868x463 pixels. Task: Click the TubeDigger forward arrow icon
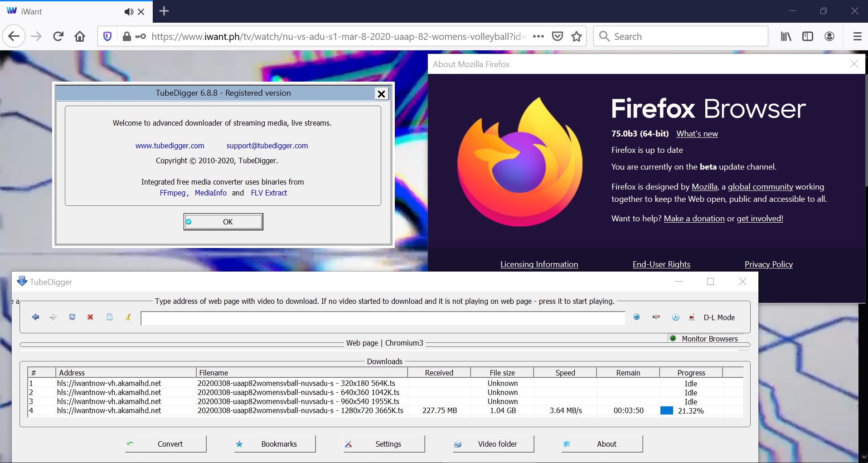coord(53,317)
